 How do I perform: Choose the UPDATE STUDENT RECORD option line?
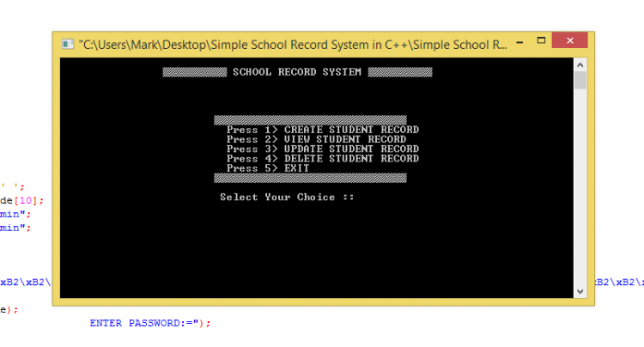pos(322,149)
